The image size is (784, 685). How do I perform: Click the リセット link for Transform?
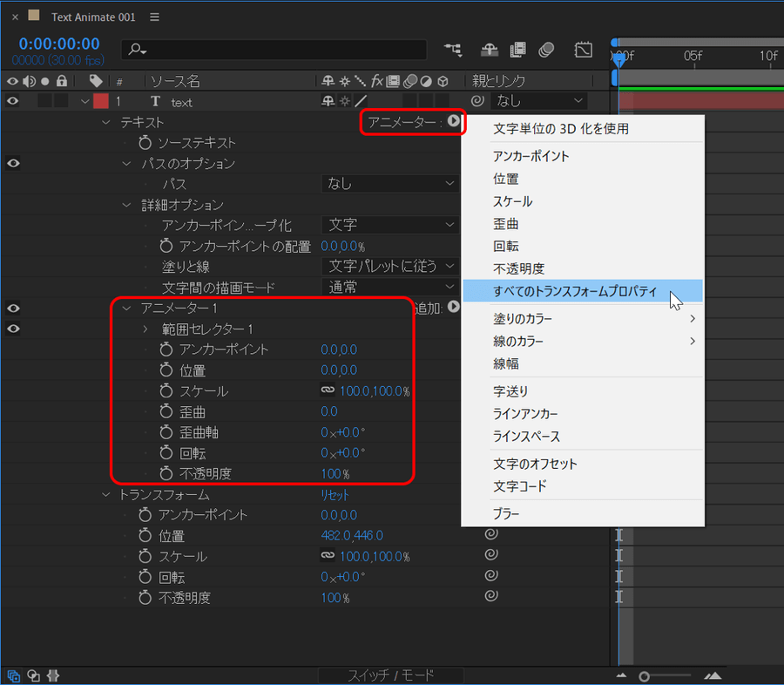point(335,494)
